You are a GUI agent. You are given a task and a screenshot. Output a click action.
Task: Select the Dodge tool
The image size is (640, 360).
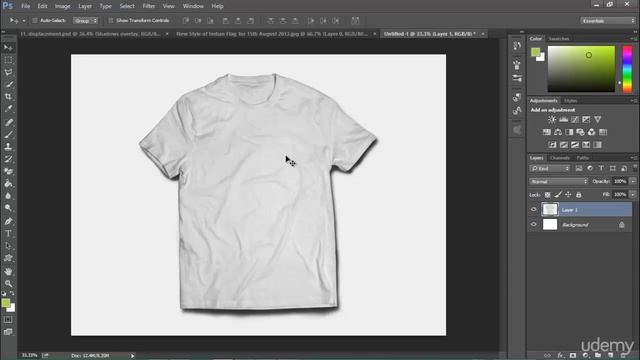(8, 208)
